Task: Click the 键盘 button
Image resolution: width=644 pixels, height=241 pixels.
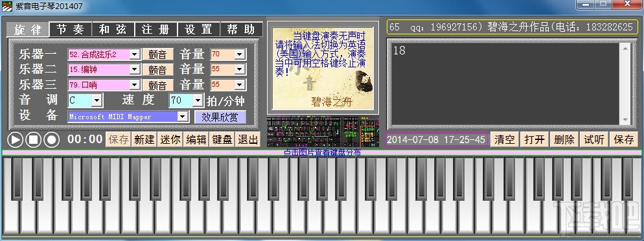Action: (x=222, y=139)
